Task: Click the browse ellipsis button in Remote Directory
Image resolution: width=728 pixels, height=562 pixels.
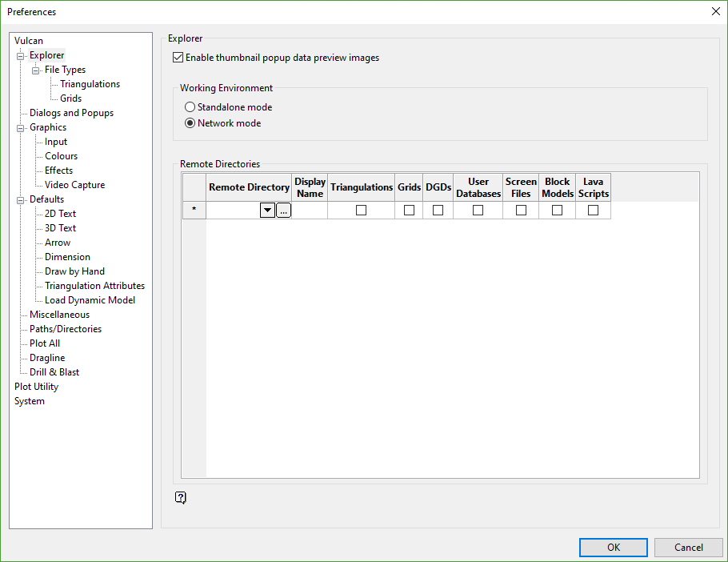Action: (x=284, y=211)
